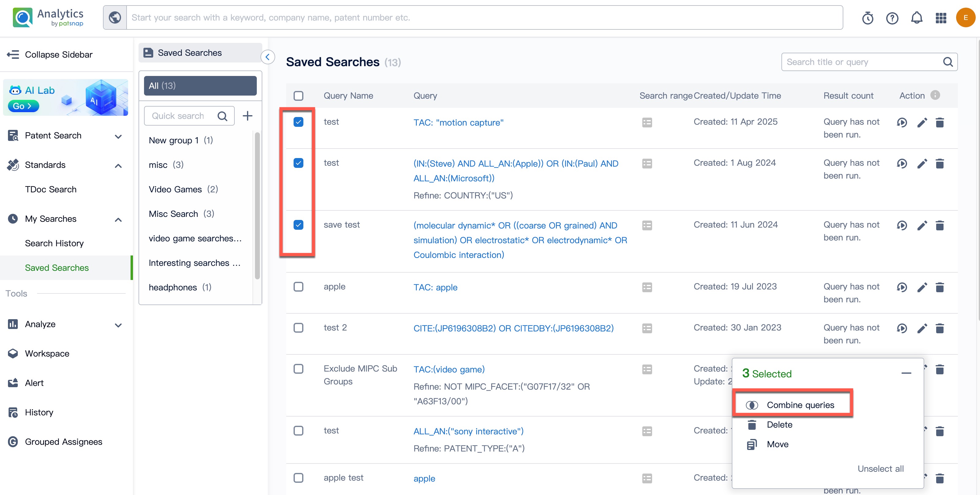Edit the 'save test' query with pencil icon

click(922, 226)
